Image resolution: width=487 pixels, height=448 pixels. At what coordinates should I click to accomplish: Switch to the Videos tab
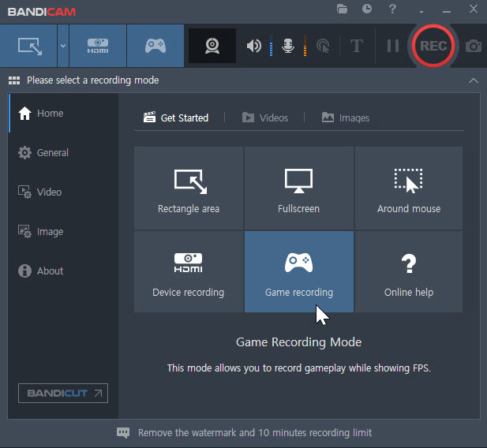tap(265, 118)
